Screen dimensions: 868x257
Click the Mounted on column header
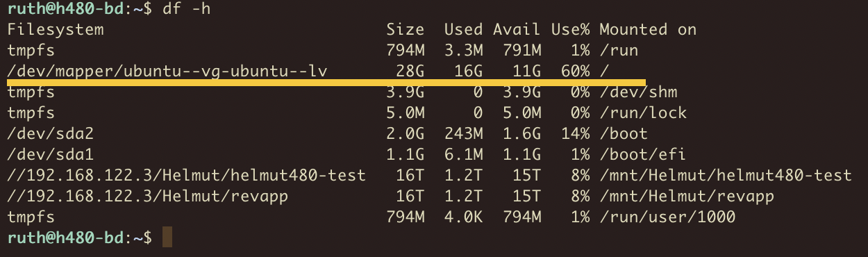point(648,29)
